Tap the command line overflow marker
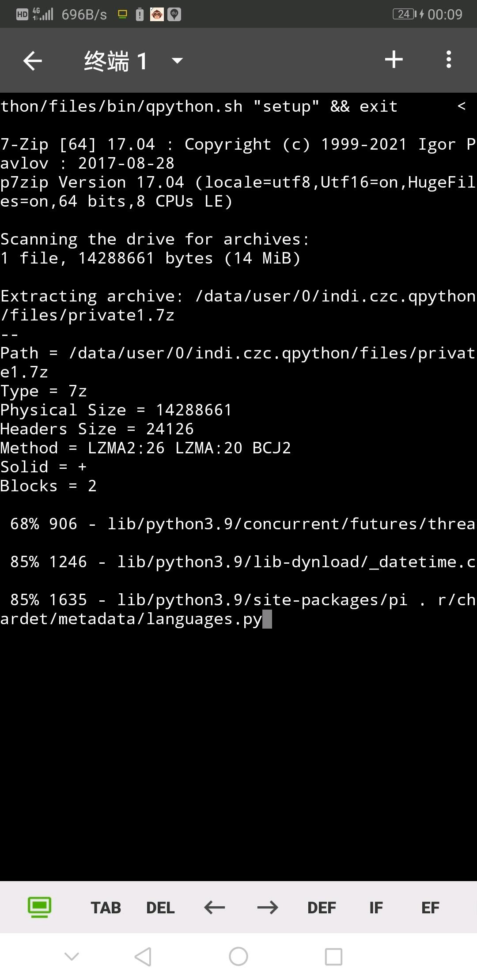477x980 pixels. tap(462, 106)
